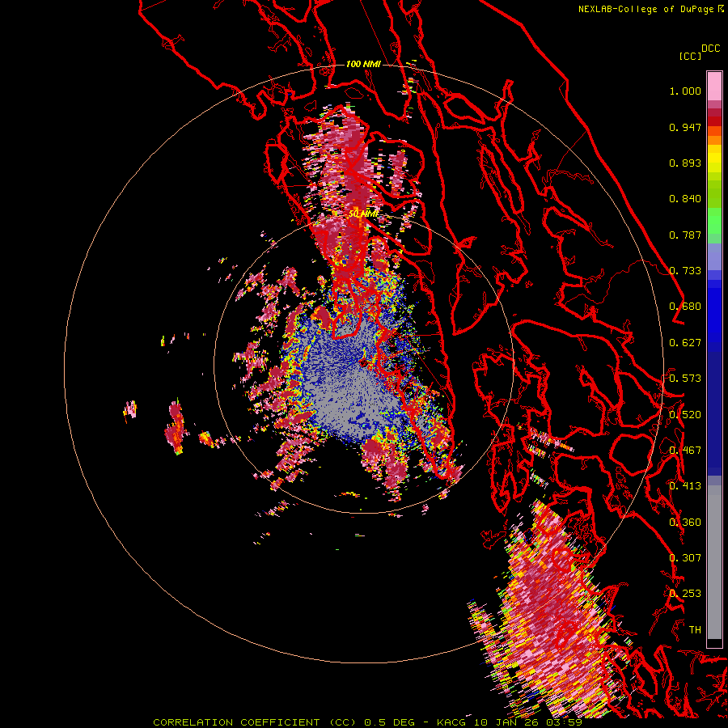Screen dimensions: 728x728
Task: Select the 0.733 scale value
Action: point(685,271)
